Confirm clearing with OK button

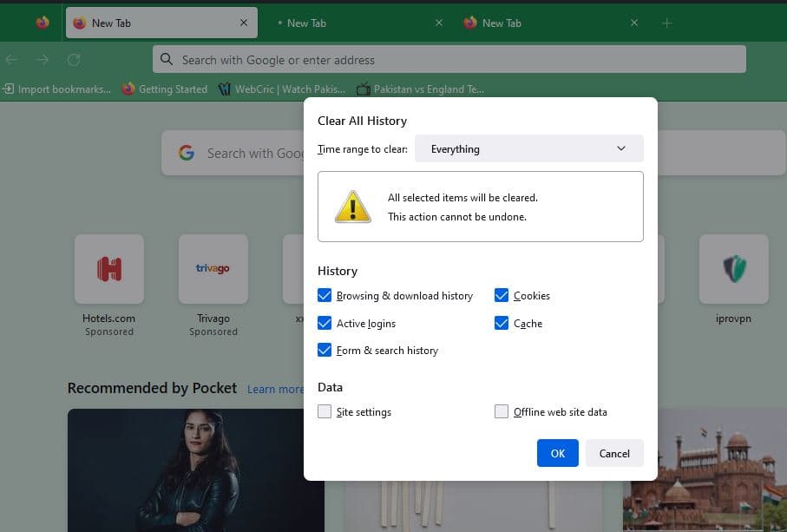[x=558, y=453]
